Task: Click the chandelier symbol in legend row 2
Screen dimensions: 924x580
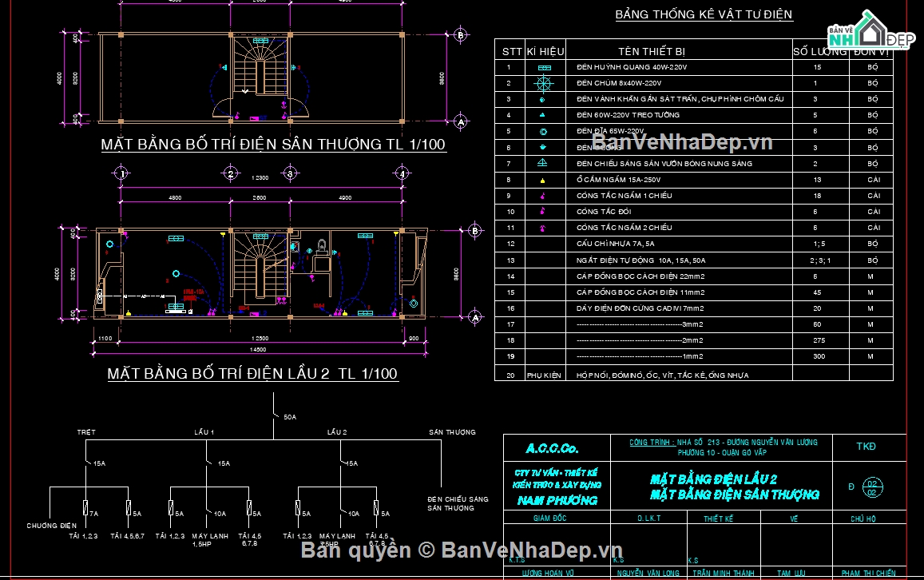Action: (x=543, y=84)
